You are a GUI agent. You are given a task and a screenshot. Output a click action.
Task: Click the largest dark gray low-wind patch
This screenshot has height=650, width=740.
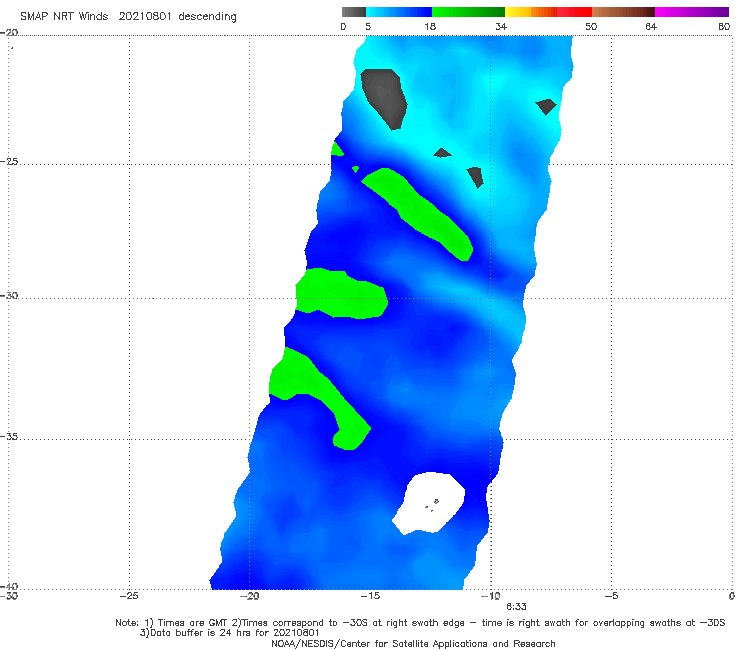[384, 97]
